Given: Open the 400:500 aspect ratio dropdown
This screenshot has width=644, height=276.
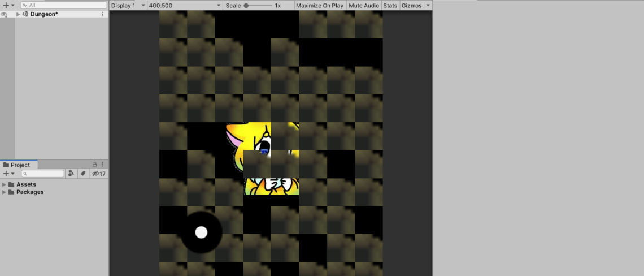Looking at the screenshot, I should click(x=184, y=5).
